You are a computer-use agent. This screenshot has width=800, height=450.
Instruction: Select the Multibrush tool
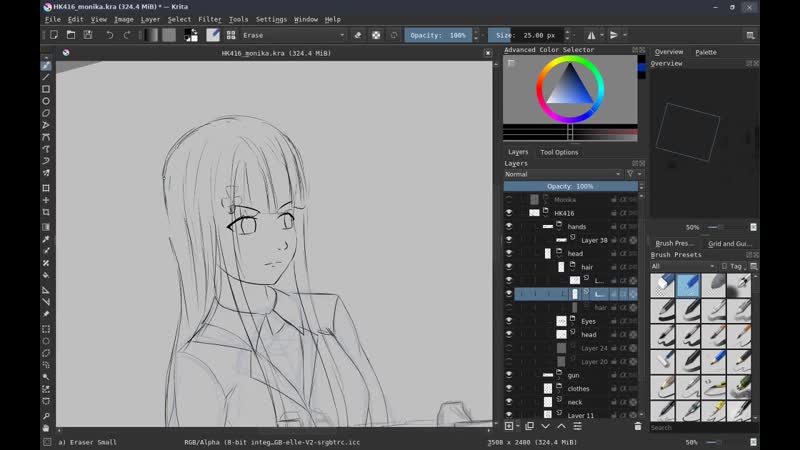pos(46,173)
